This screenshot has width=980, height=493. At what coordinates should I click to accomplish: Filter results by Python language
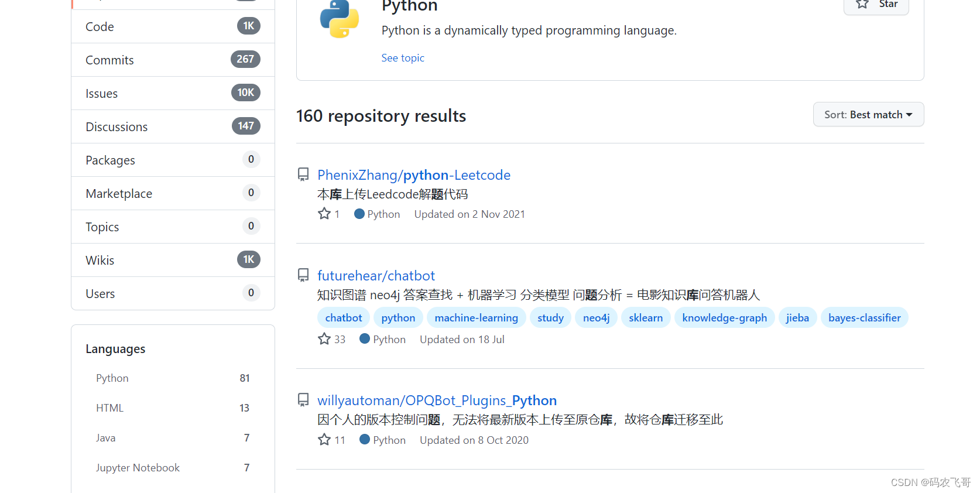(173, 378)
